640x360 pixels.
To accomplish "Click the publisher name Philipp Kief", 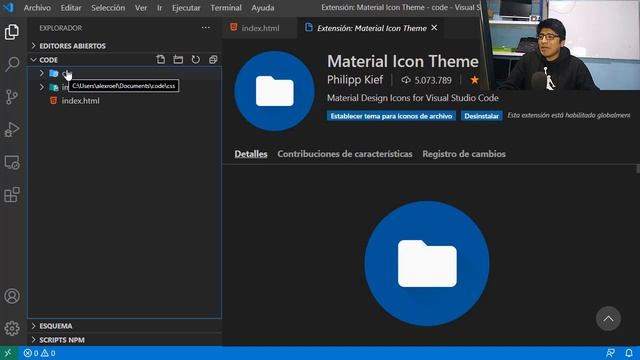I will (355, 80).
